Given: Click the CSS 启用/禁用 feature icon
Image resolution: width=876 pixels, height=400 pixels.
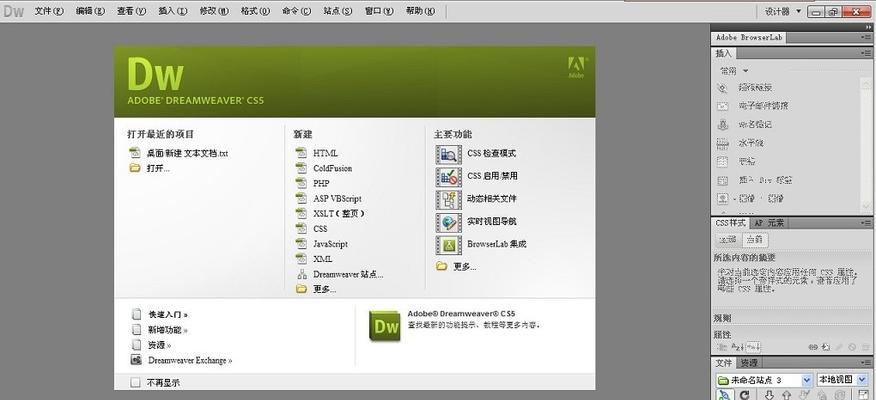Looking at the screenshot, I should tap(449, 177).
